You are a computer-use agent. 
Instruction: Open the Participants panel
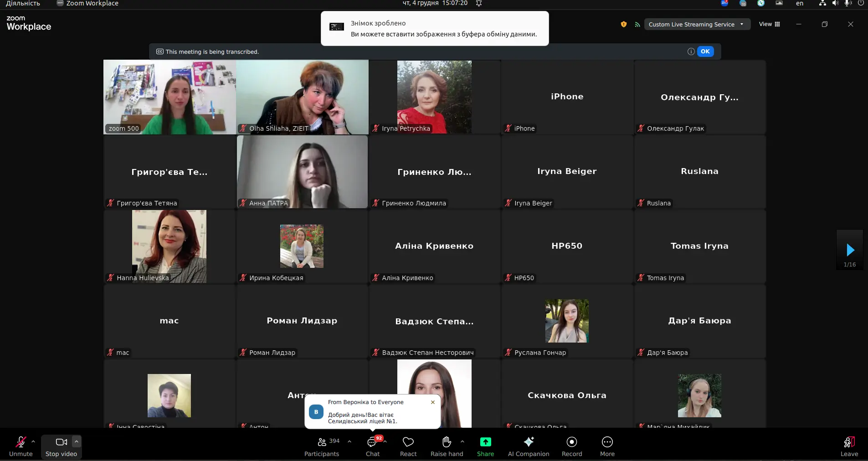tap(322, 447)
